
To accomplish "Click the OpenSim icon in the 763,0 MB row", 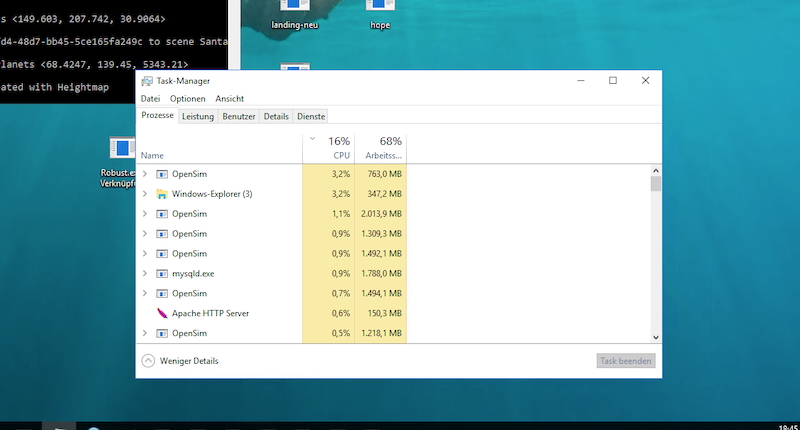I will (162, 174).
